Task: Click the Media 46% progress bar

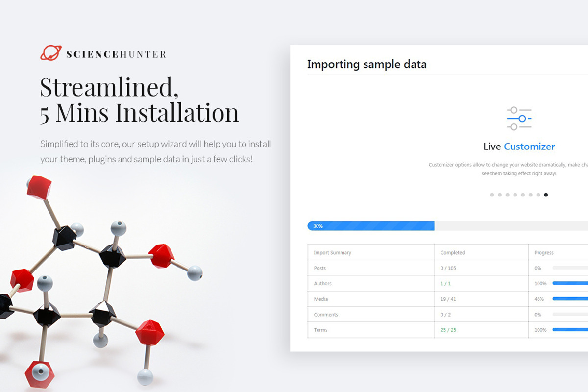Action: pyautogui.click(x=570, y=299)
